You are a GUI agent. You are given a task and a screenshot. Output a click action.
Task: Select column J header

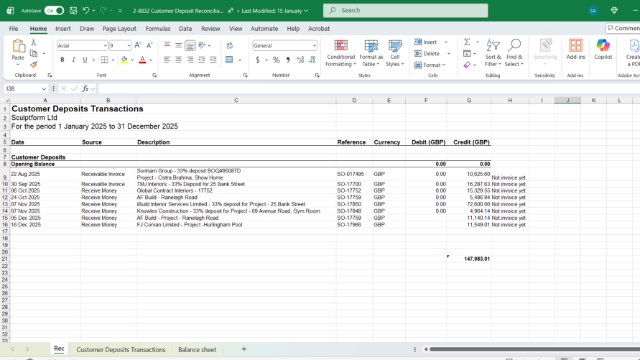[x=567, y=100]
